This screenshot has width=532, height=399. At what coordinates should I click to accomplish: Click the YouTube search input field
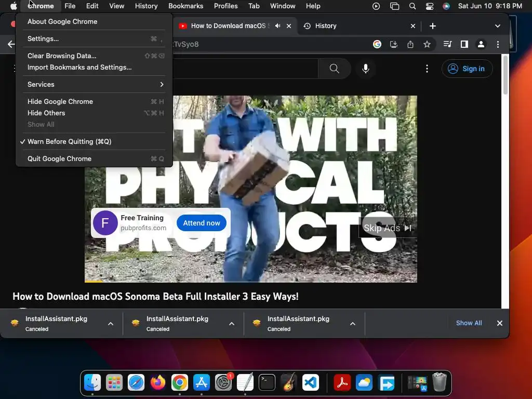[x=245, y=69]
